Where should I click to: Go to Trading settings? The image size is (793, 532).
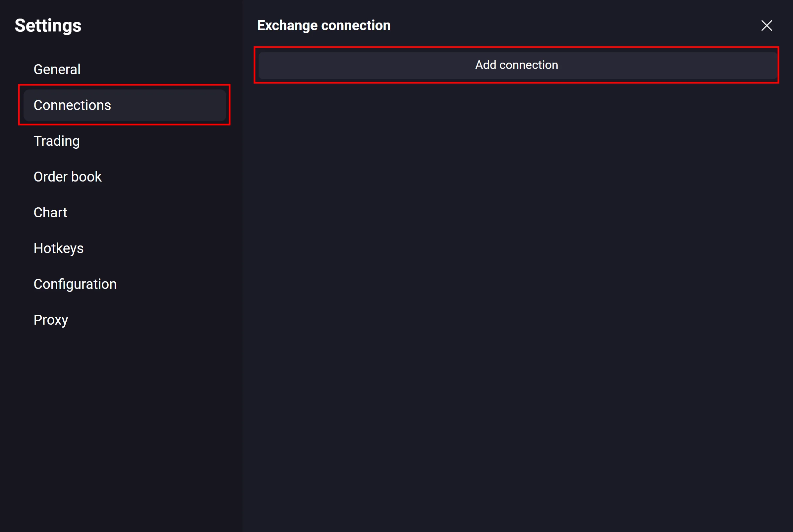57,141
